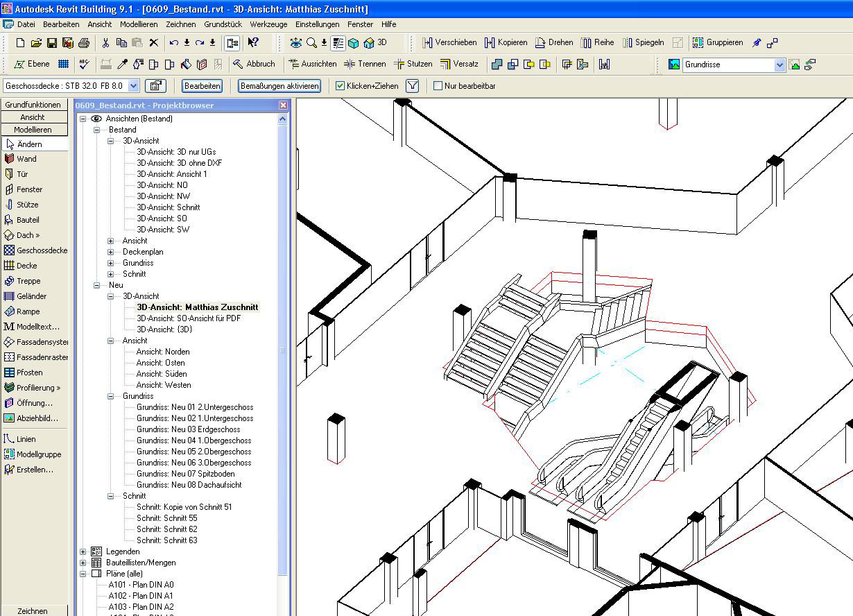Image resolution: width=853 pixels, height=616 pixels.
Task: Enable the Nur bearbeitbar checkbox
Action: [438, 86]
